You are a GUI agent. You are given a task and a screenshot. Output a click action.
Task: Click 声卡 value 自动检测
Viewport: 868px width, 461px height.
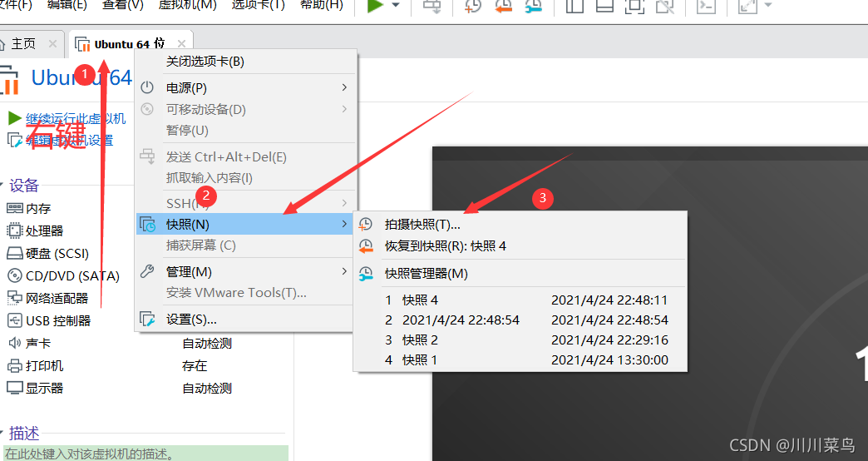[207, 344]
